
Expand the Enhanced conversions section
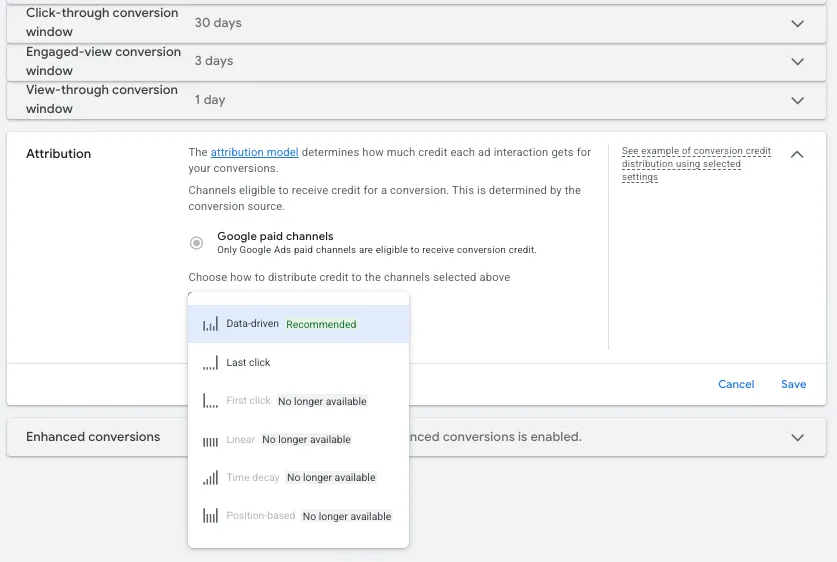[x=797, y=438]
